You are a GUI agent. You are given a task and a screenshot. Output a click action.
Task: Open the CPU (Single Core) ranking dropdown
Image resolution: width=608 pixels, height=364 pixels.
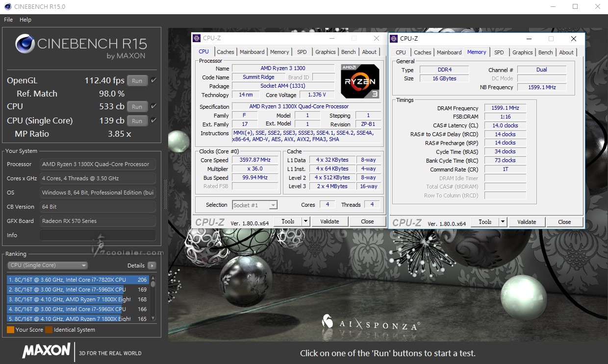point(48,266)
